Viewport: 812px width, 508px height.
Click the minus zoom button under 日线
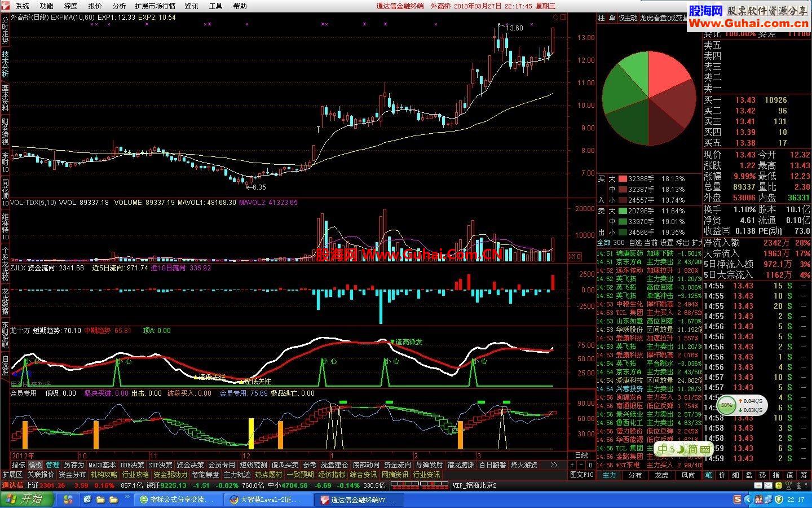[x=581, y=465]
